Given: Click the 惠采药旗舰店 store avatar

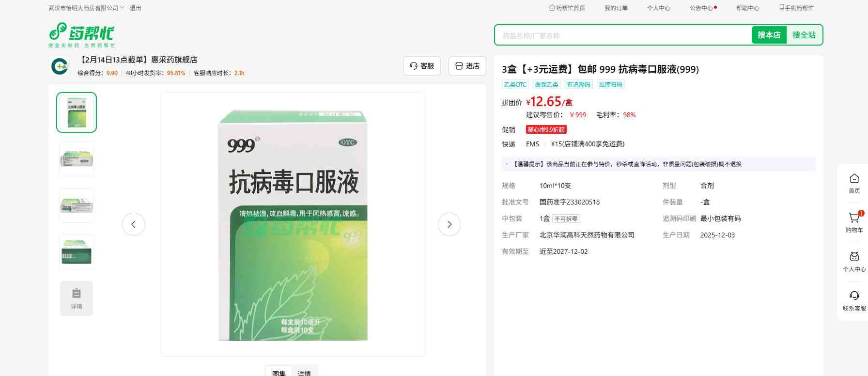Looking at the screenshot, I should pos(60,66).
